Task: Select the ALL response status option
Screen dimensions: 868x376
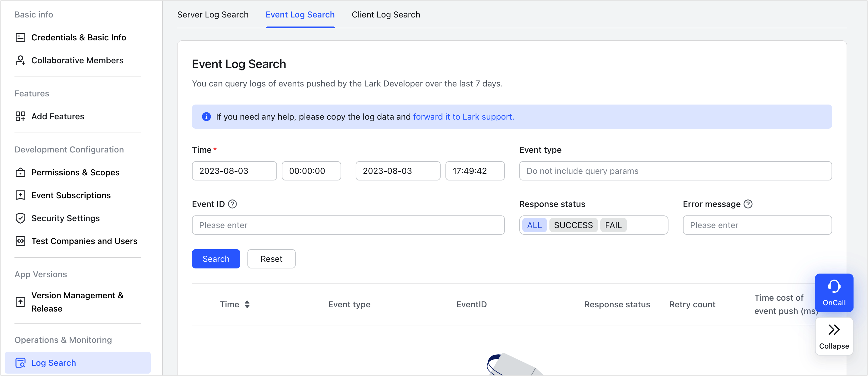Action: point(534,225)
